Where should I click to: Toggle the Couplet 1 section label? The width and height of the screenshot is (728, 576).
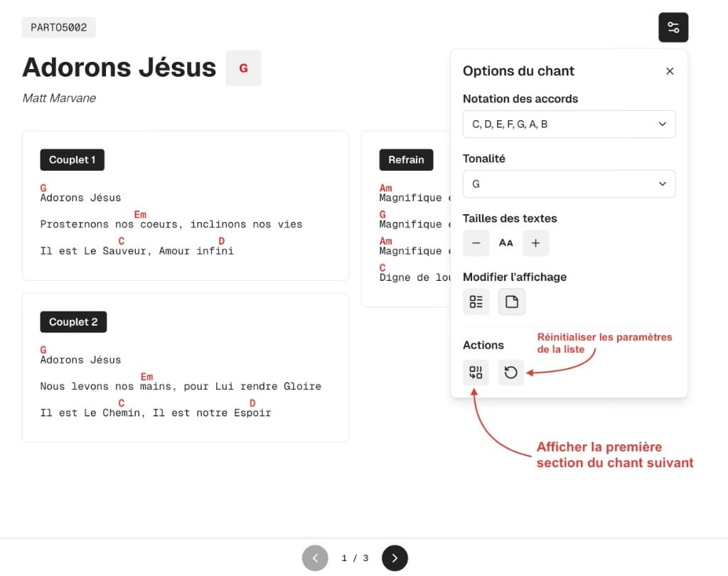(72, 159)
